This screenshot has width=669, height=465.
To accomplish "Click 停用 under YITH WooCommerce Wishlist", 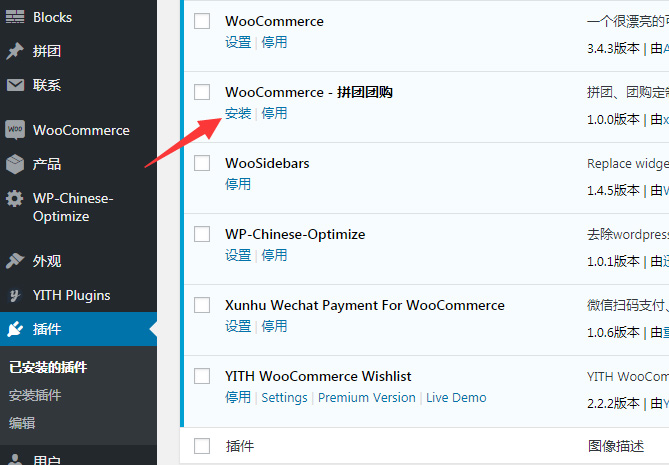I will (238, 397).
